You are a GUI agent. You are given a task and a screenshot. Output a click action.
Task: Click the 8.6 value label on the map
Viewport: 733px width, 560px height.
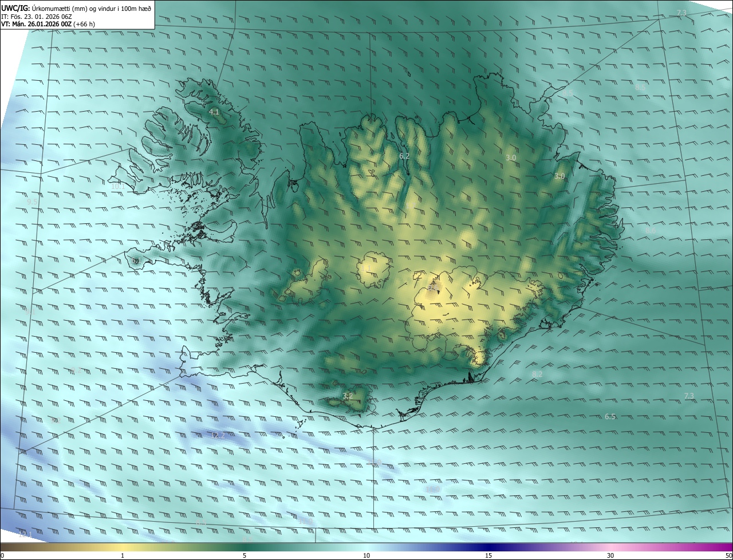[651, 230]
